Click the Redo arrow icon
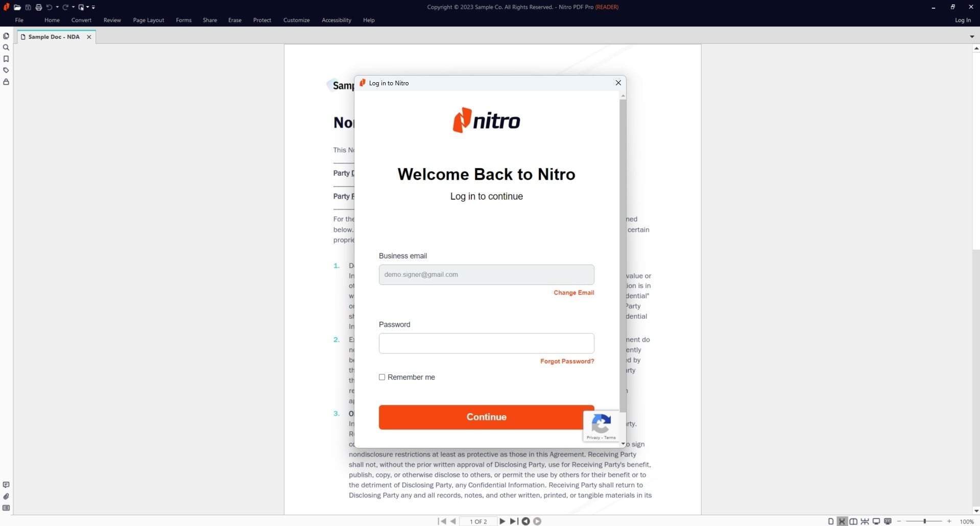Image resolution: width=980 pixels, height=526 pixels. pos(65,7)
